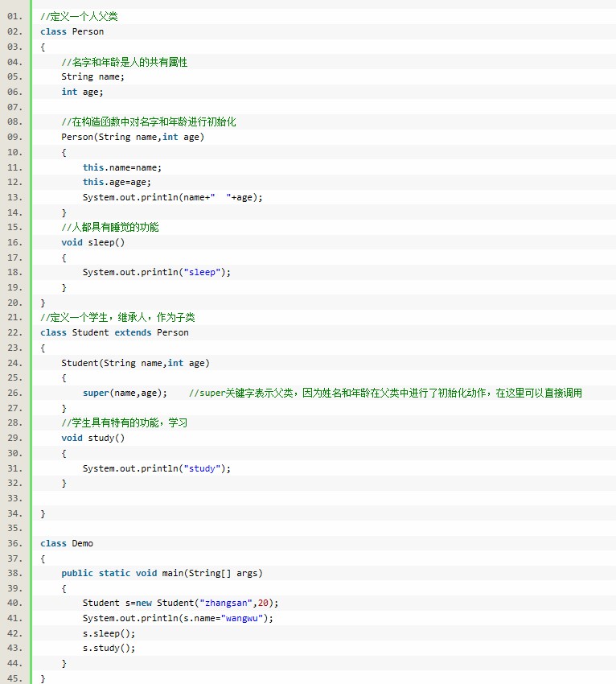The height and width of the screenshot is (684, 616).
Task: Click the comment '//在构造函数中对名字和年龄进行初始化'
Action: (149, 122)
